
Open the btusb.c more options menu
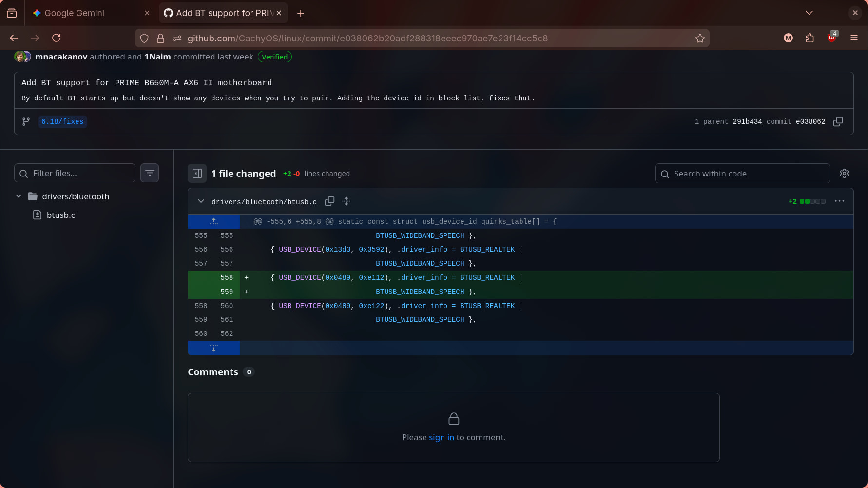(x=839, y=201)
